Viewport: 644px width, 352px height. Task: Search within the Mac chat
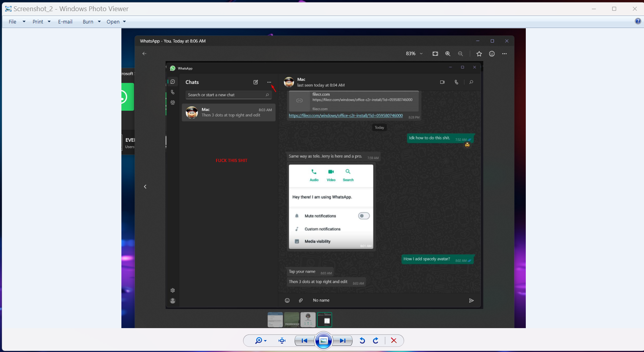click(471, 82)
